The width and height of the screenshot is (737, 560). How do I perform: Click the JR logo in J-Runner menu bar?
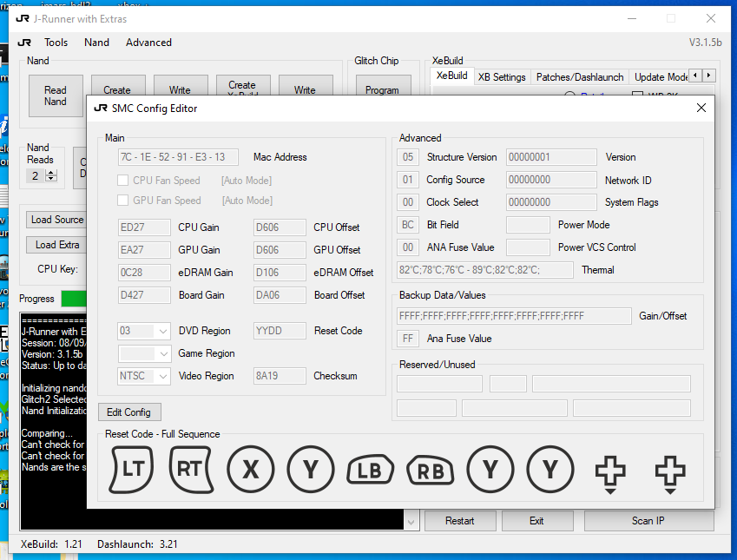(x=24, y=43)
